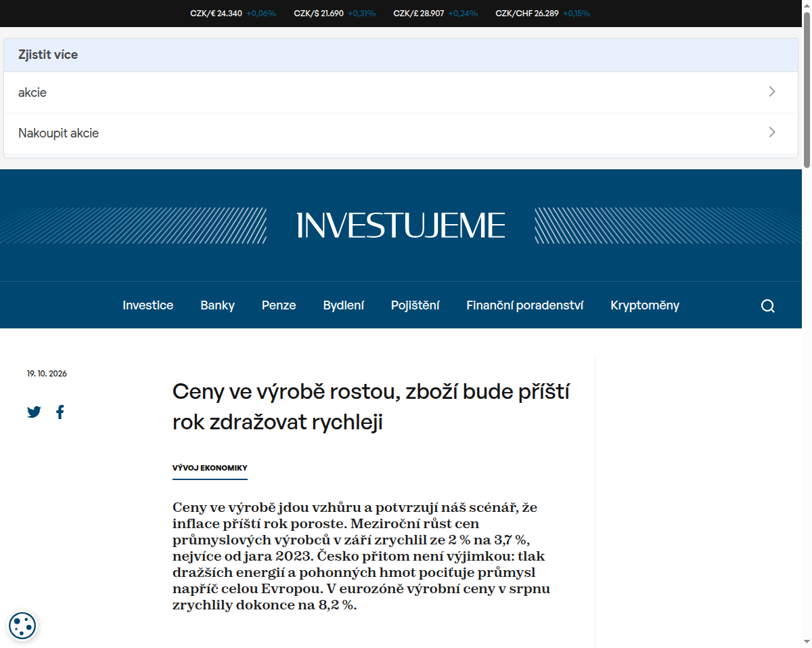
Task: Share the article on Facebook
Action: (x=60, y=412)
